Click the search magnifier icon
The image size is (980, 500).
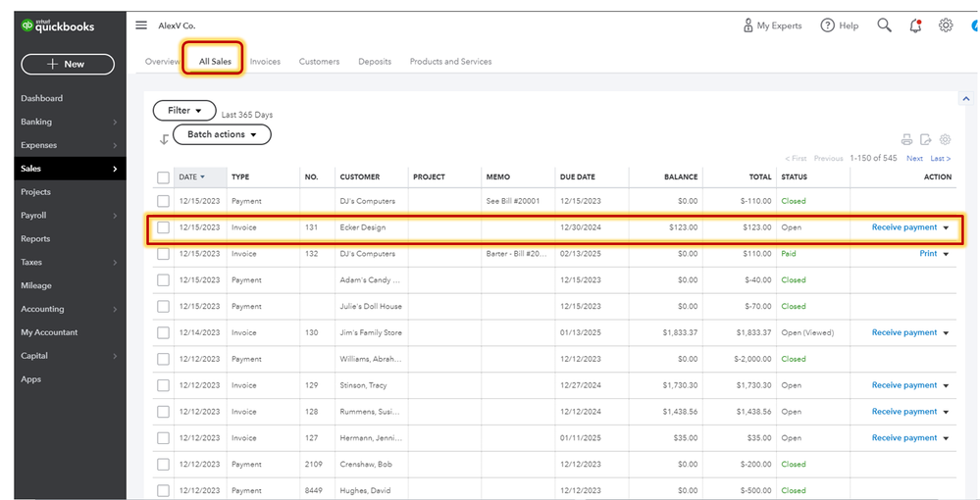(x=884, y=25)
